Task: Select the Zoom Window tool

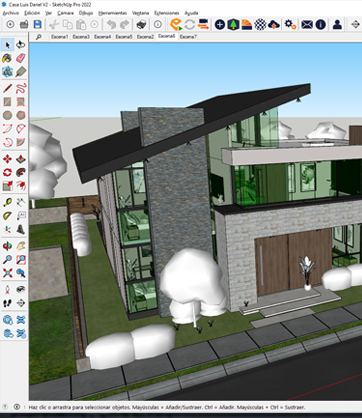Action: tap(21, 259)
